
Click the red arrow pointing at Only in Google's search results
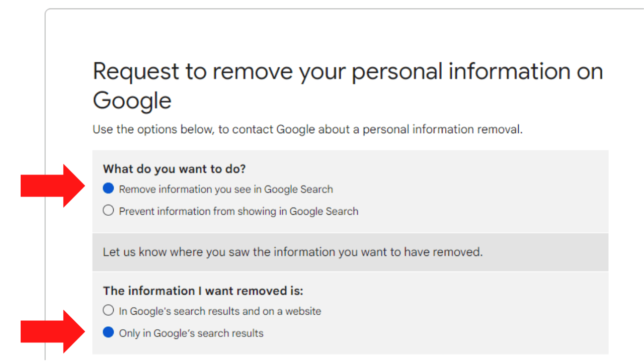[53, 332]
